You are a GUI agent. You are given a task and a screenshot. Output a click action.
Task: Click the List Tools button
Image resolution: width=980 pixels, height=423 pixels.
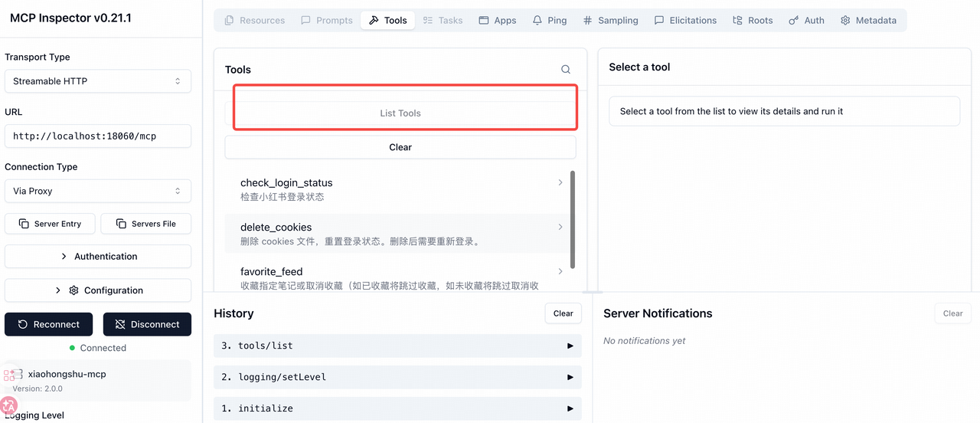(x=400, y=113)
